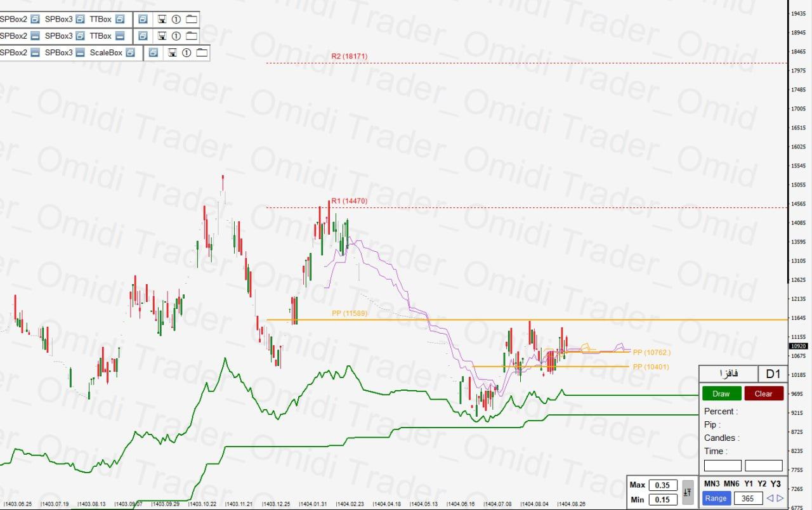Click the save icon in the third toolbar row
The width and height of the screenshot is (812, 510).
pyautogui.click(x=172, y=53)
